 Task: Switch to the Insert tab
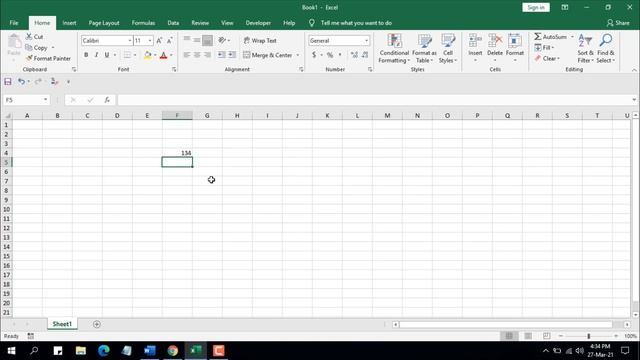[x=69, y=23]
